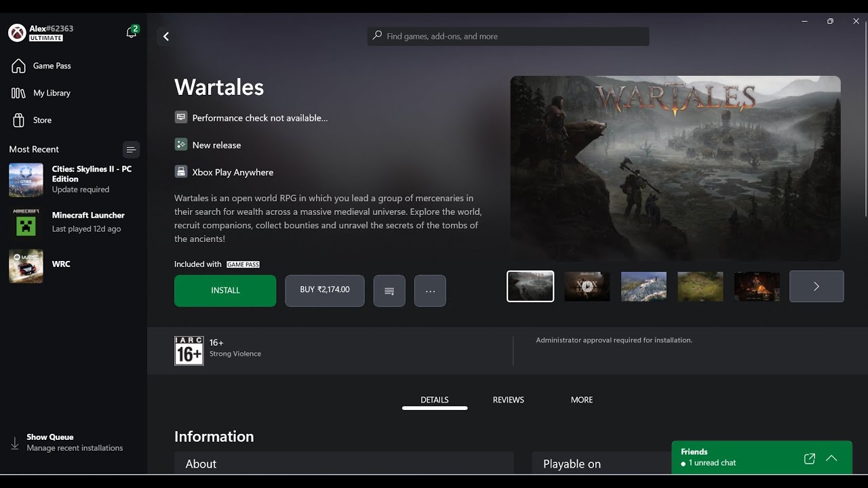
Task: Expand the Friends panel chevron
Action: click(x=831, y=459)
